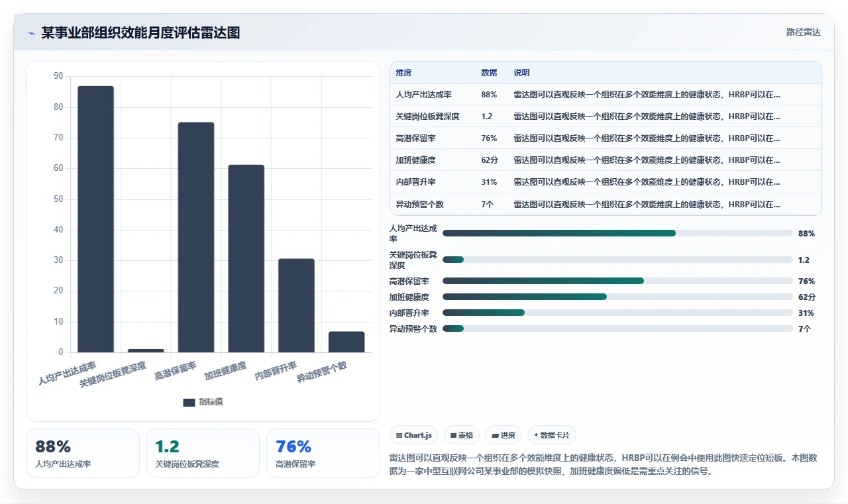Click the 内部晋升率 chart bar
The height and width of the screenshot is (504, 848).
coord(296,305)
